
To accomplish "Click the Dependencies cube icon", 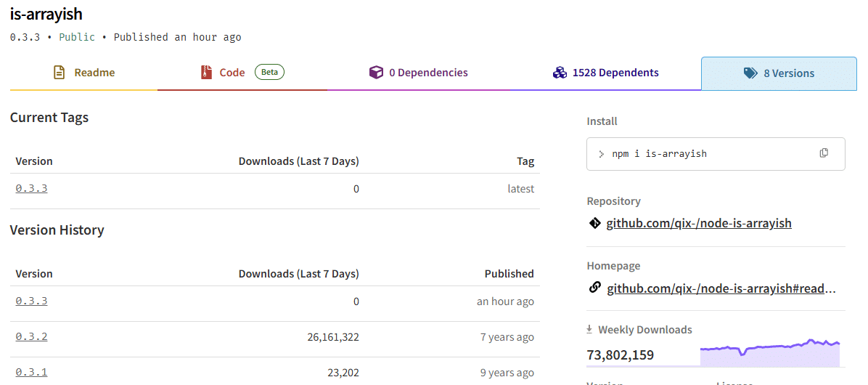I will click(376, 73).
